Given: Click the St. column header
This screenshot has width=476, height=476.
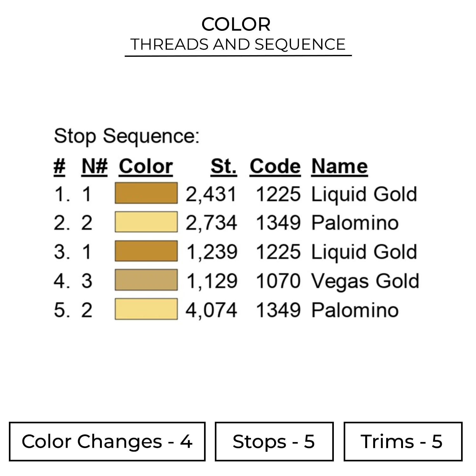Looking at the screenshot, I should coord(223,166).
